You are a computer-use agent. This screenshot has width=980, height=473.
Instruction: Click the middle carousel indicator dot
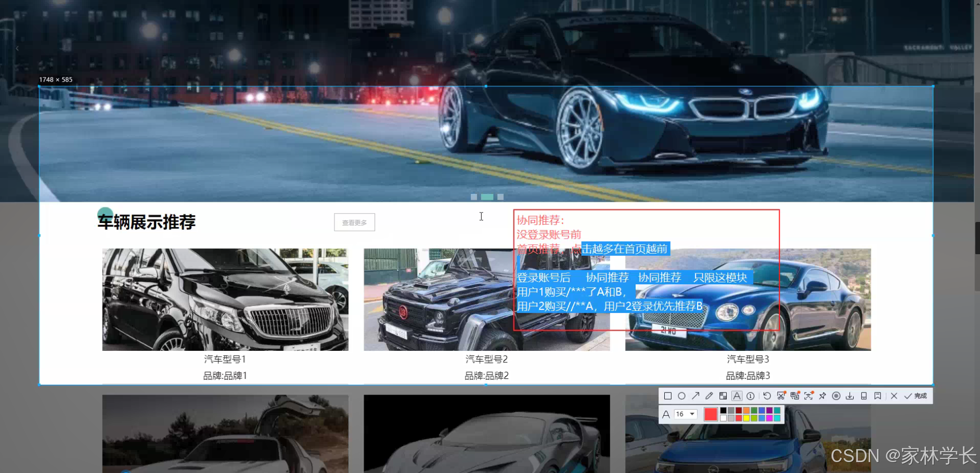[487, 196]
